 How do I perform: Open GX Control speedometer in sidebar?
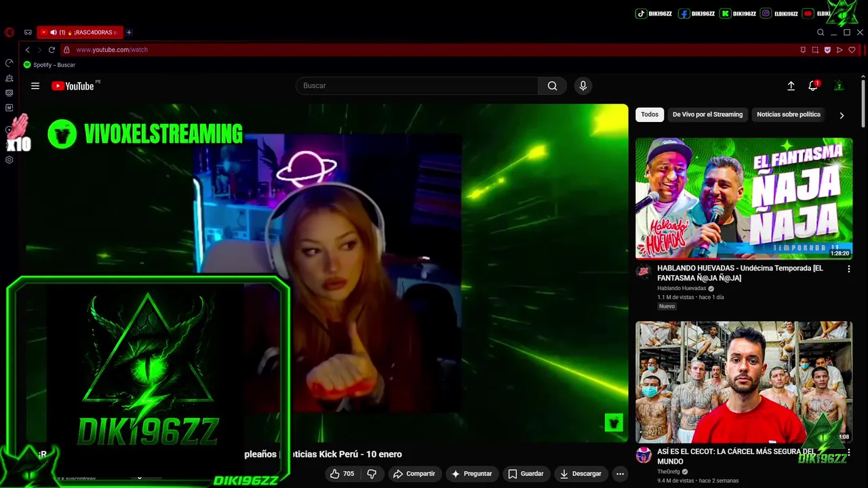[9, 63]
